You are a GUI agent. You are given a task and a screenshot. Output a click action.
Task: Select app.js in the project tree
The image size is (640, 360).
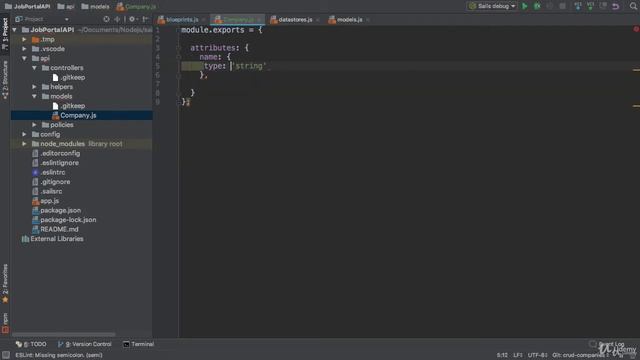(45, 201)
